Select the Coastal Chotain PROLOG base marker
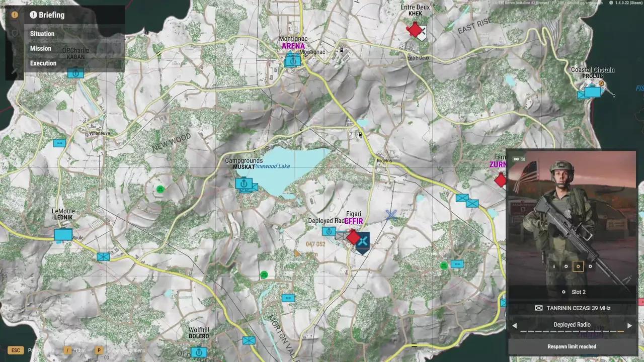The image size is (644, 362). (x=593, y=92)
